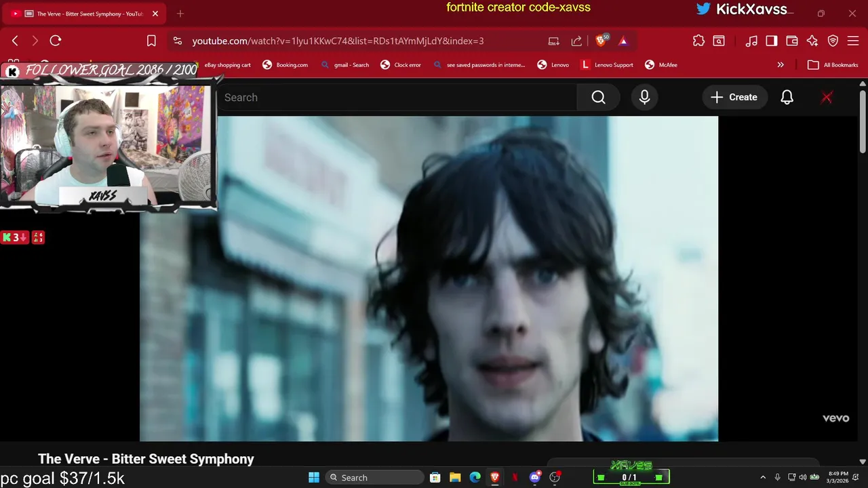The height and width of the screenshot is (488, 868).
Task: Click the YouTube search field
Action: pos(397,98)
